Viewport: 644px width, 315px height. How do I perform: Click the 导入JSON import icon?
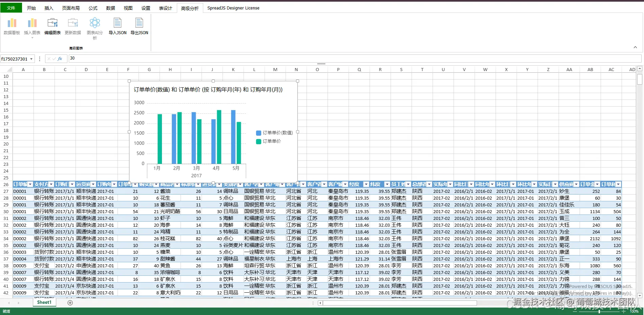click(117, 23)
